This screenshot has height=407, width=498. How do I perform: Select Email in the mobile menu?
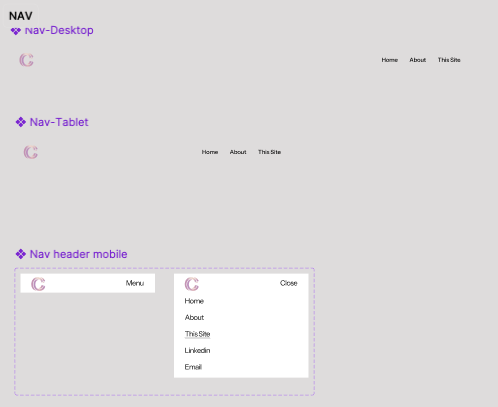pyautogui.click(x=193, y=367)
